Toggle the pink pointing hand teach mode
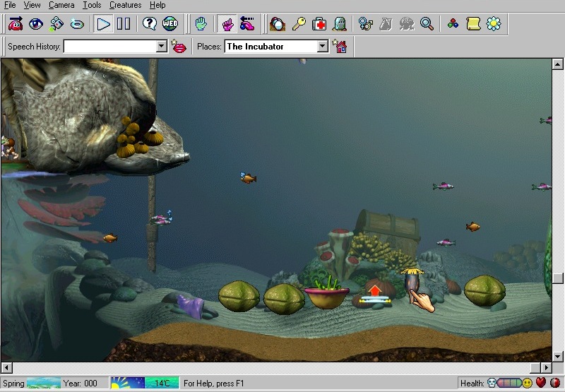The width and height of the screenshot is (565, 392). [x=227, y=24]
